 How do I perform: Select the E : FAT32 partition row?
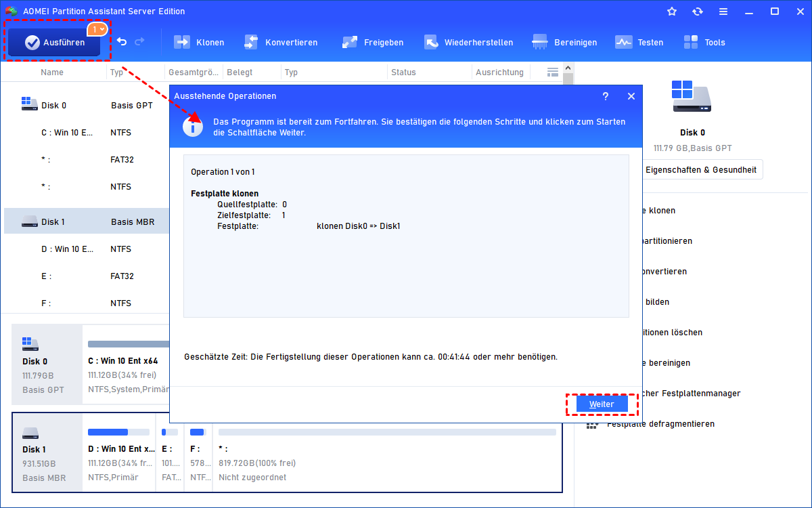87,276
